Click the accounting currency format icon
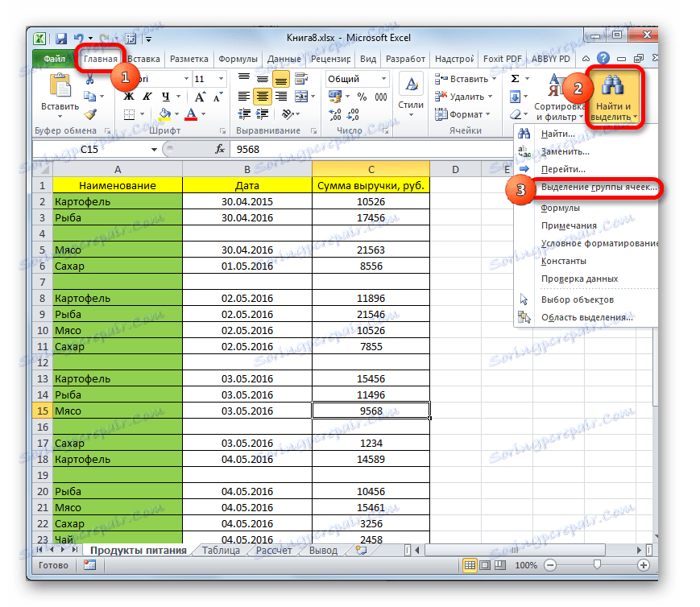This screenshot has height=607, width=700. click(x=335, y=97)
